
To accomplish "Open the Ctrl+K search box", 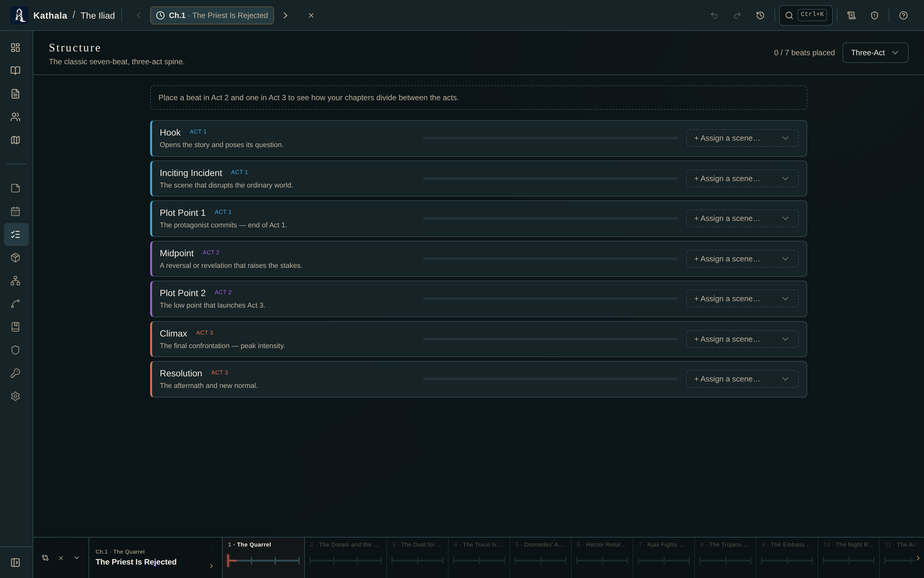I will pos(806,15).
